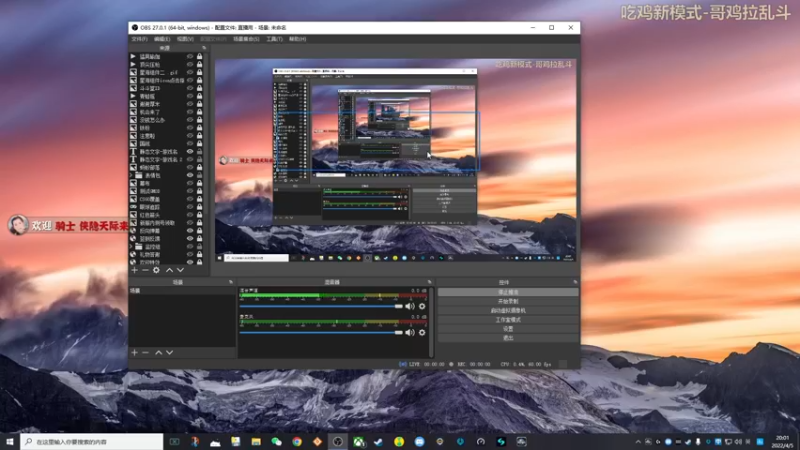Open the 工具(T) menu
This screenshot has height=450, width=800.
point(273,39)
